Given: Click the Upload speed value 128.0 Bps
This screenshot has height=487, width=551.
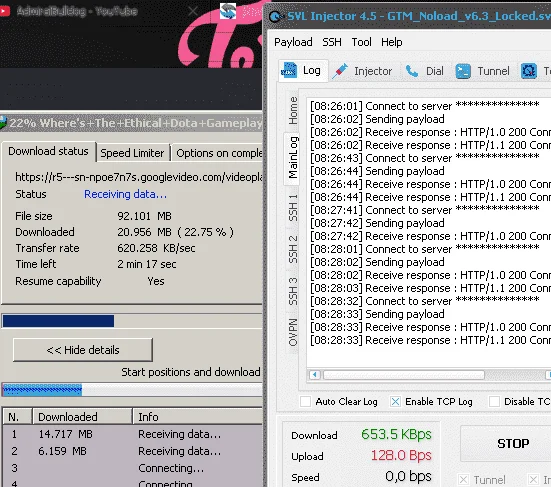Looking at the screenshot, I should [401, 456].
